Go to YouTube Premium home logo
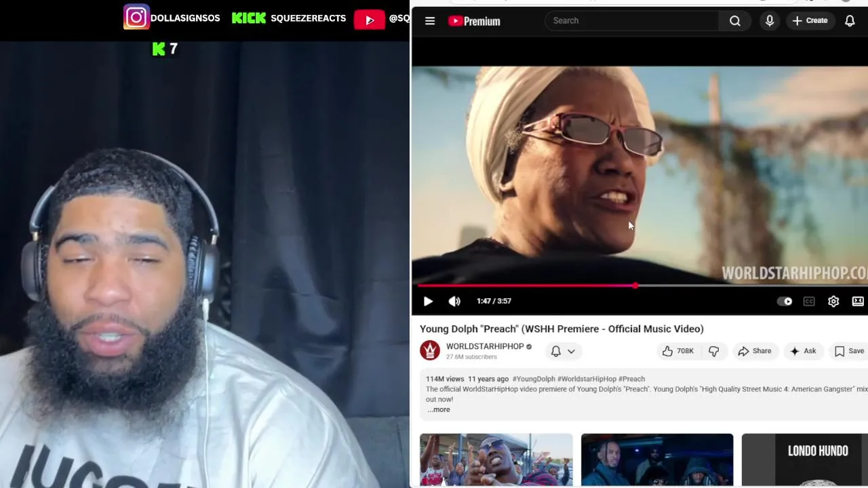 [474, 21]
